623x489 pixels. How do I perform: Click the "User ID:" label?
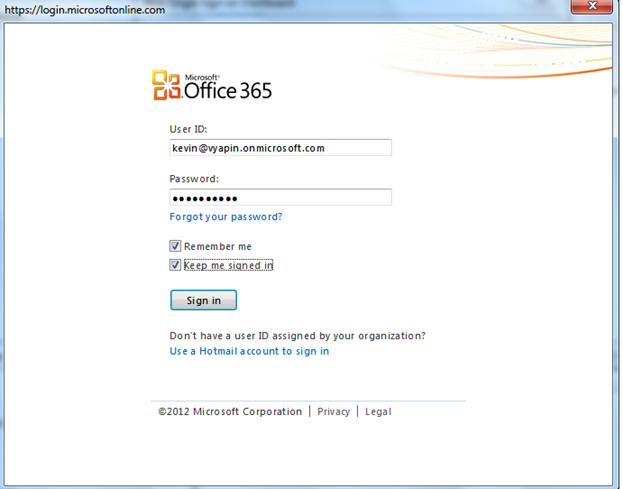[188, 129]
